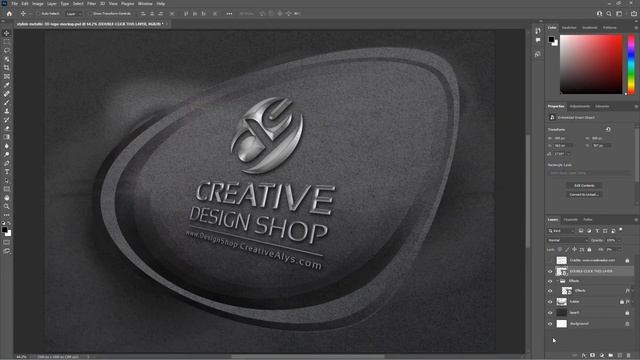The height and width of the screenshot is (360, 640).
Task: Click the add layer mask icon
Action: click(593, 356)
